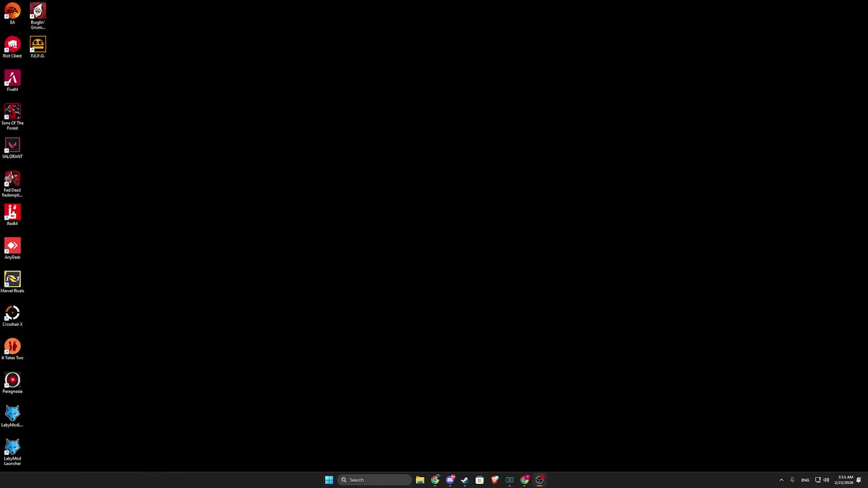Viewport: 868px width, 488px height.
Task: Open the notifications bell icon
Action: 859,480
